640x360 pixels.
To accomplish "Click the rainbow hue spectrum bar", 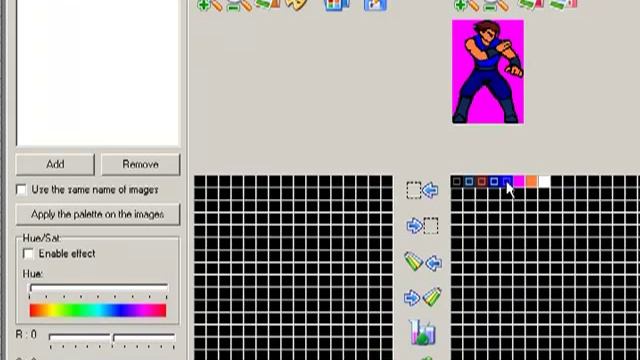I will (x=98, y=310).
